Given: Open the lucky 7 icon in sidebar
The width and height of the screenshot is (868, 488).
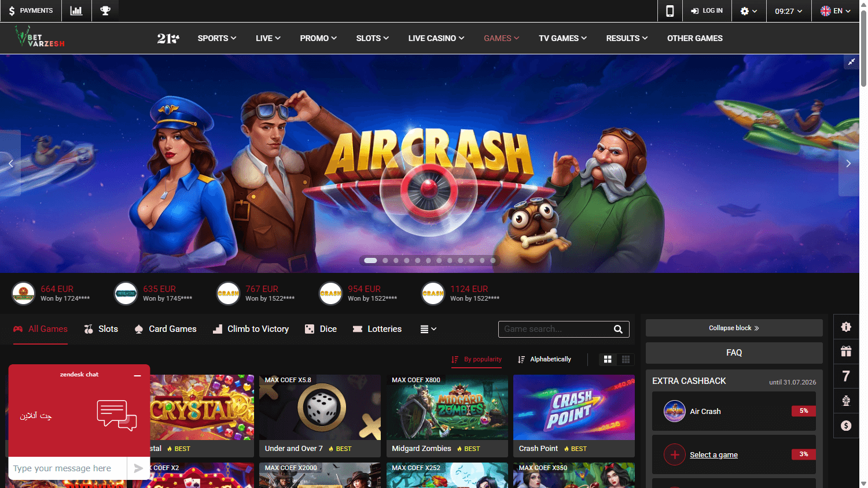Looking at the screenshot, I should click(846, 376).
